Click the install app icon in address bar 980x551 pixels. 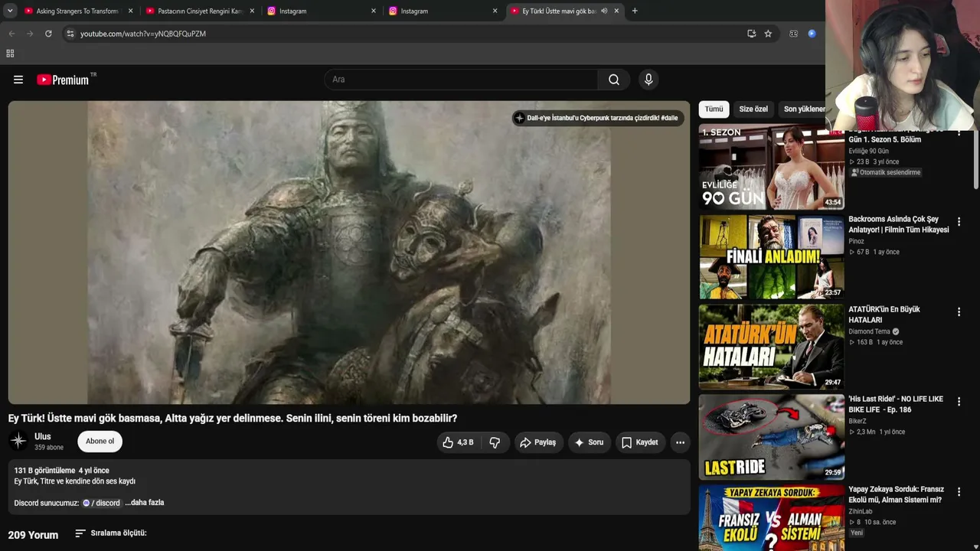[751, 34]
